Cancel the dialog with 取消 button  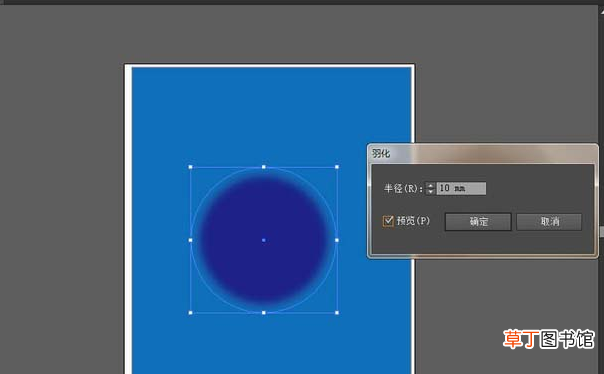pyautogui.click(x=549, y=222)
